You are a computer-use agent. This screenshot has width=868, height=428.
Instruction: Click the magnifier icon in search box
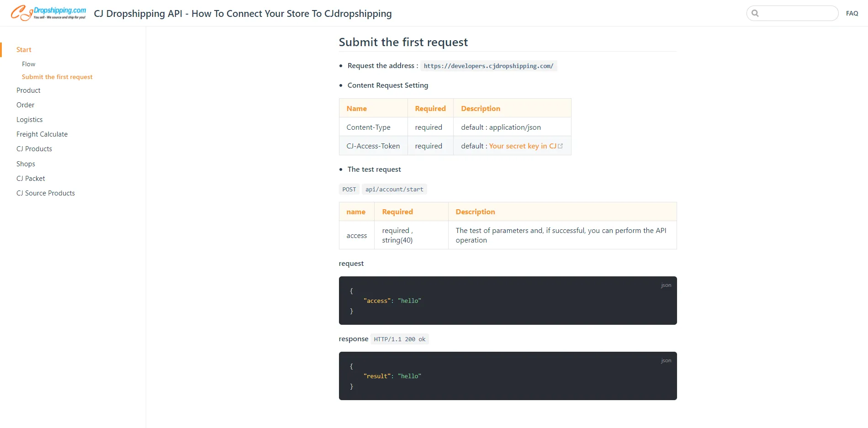point(755,13)
